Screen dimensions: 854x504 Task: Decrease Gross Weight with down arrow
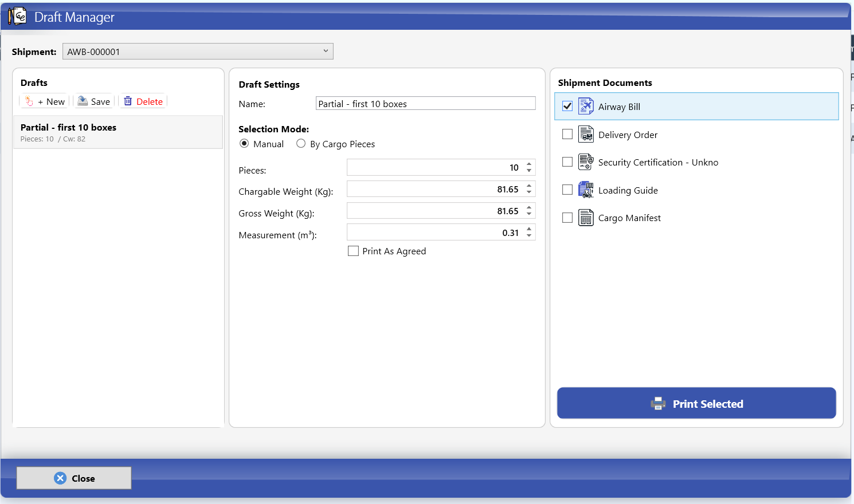tap(529, 214)
